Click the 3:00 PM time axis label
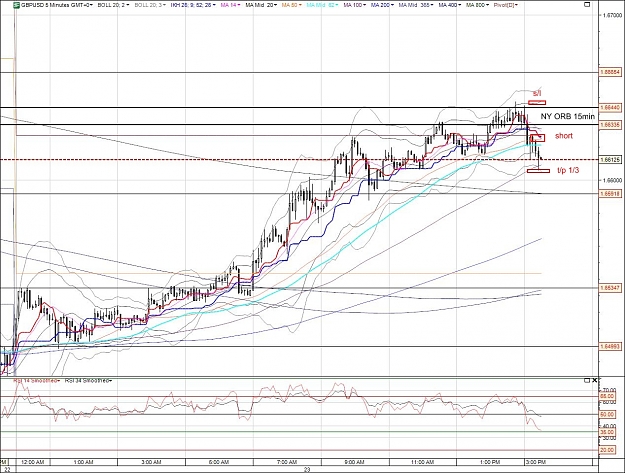Screen dimensions: 625x473 tap(535, 462)
